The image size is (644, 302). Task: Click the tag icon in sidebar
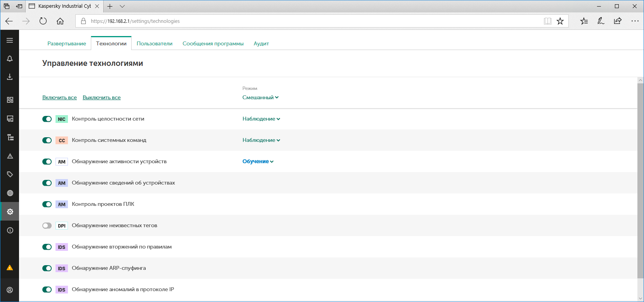(10, 174)
